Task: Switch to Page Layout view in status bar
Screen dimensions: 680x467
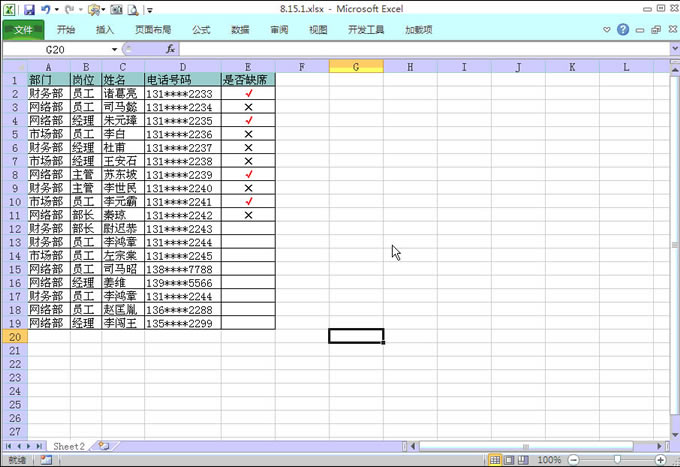Action: pyautogui.click(x=509, y=460)
